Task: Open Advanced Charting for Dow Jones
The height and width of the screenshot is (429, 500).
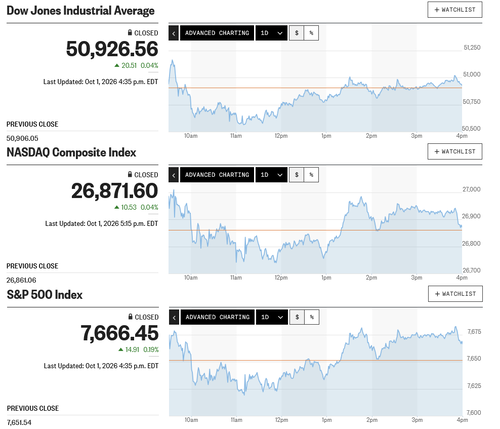Action: [217, 33]
